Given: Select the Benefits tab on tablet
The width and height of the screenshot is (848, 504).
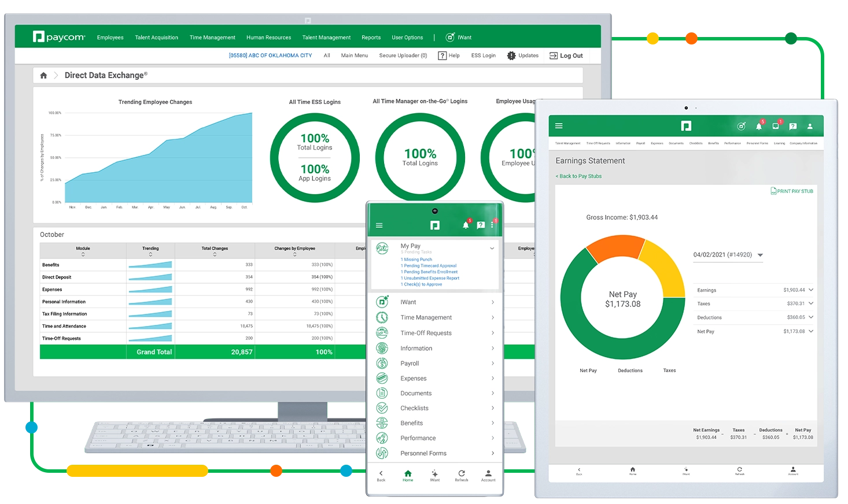Looking at the screenshot, I should click(713, 143).
